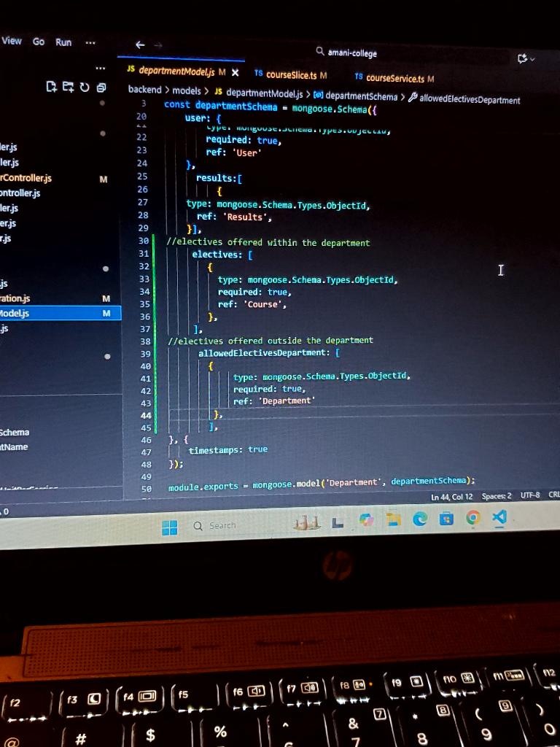Go back using the left arrow

pyautogui.click(x=140, y=44)
